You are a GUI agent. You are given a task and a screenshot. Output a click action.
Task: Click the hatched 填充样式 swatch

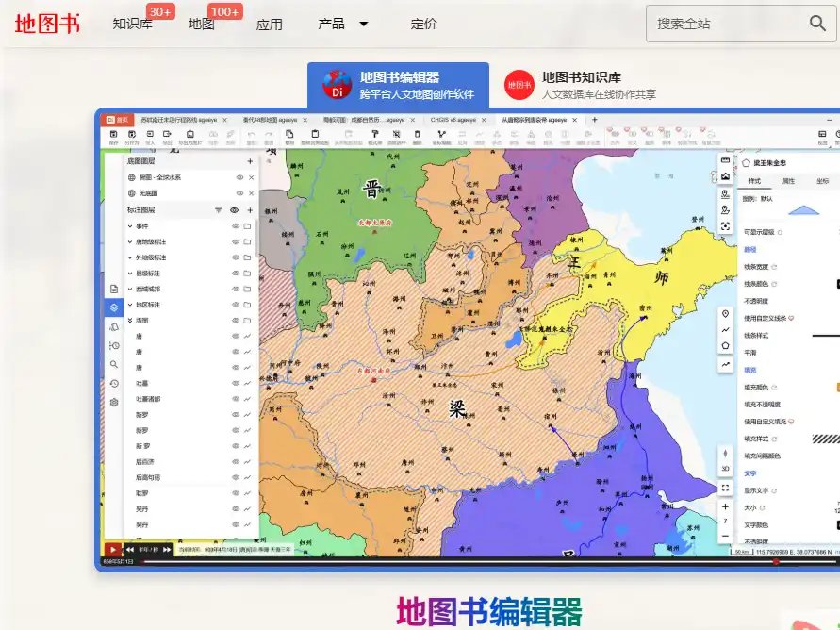(x=826, y=439)
